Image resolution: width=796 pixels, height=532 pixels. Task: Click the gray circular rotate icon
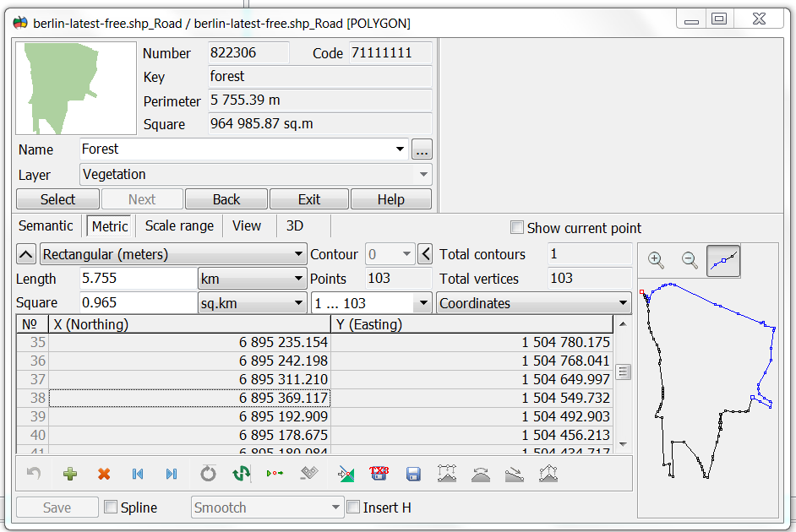[208, 474]
